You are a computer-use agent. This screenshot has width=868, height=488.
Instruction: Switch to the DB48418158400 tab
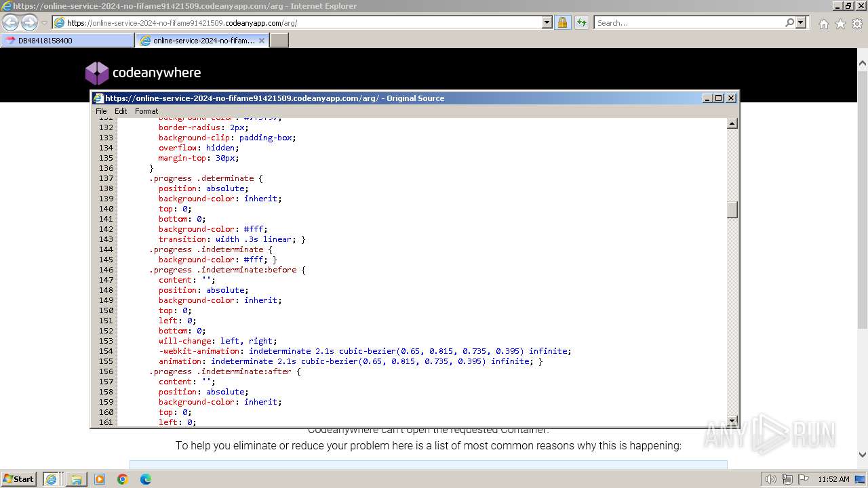(x=68, y=41)
